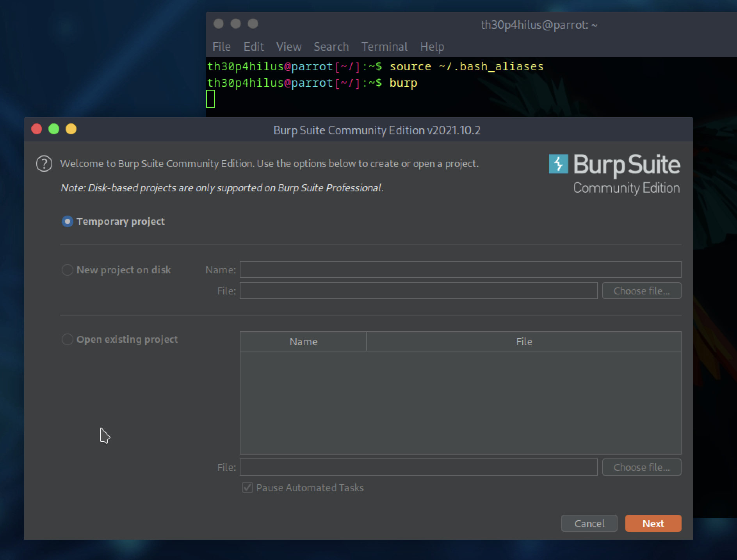Toggle the Pause Automated Tasks checkbox
This screenshot has width=737, height=560.
pyautogui.click(x=247, y=487)
